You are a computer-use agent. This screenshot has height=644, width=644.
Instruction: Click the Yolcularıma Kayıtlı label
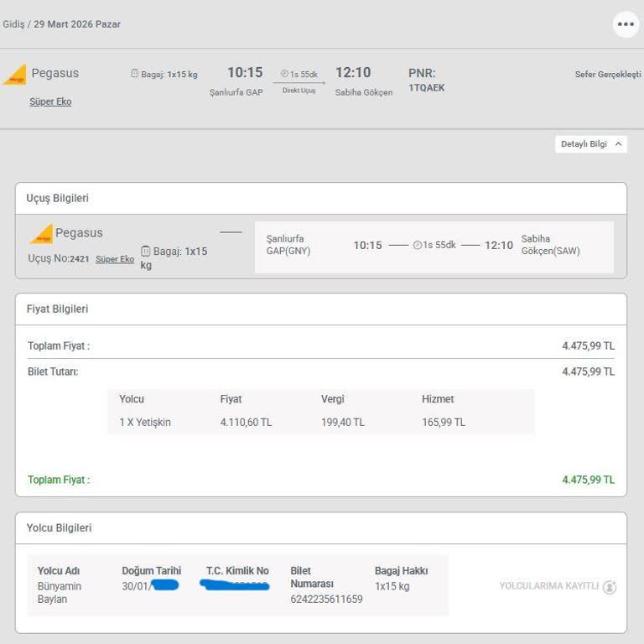coord(548,586)
